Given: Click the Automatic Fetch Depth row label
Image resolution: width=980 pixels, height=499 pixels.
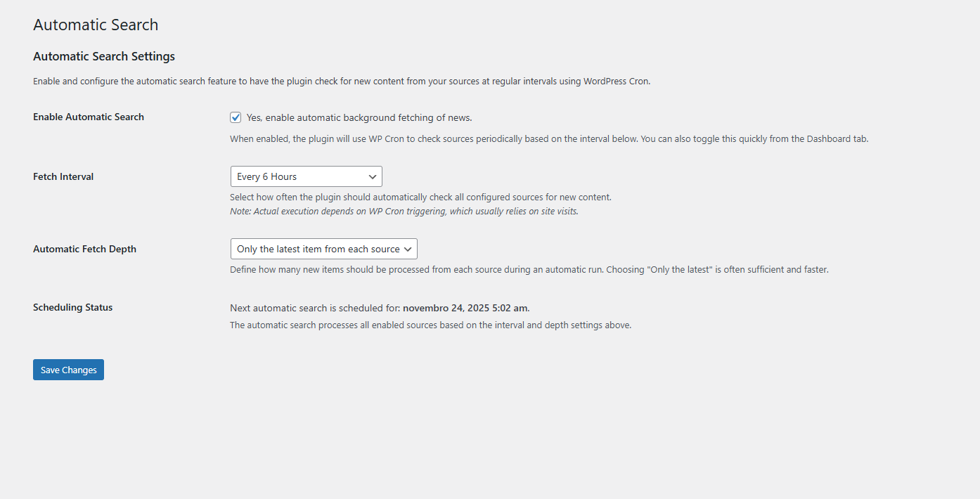Looking at the screenshot, I should tap(84, 249).
